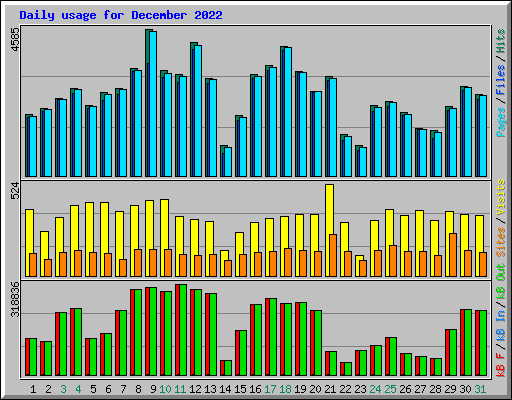The width and height of the screenshot is (512, 400).
Task: Select day 3 on the date axis
Action: (x=63, y=389)
